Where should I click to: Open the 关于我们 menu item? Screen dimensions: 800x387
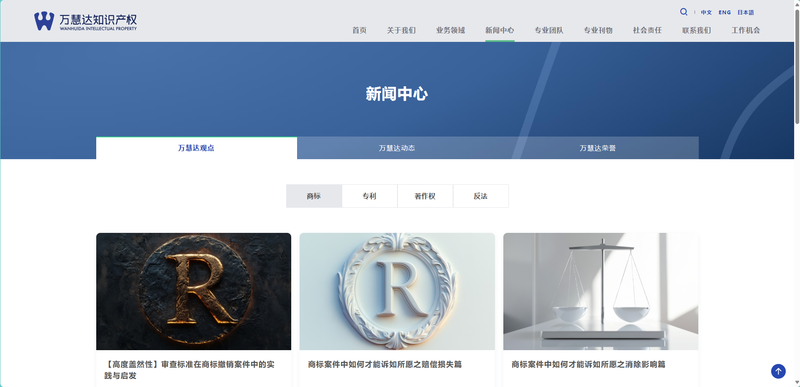click(x=401, y=30)
